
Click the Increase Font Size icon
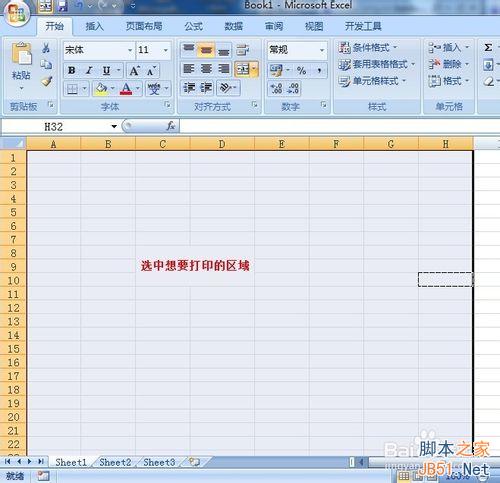(x=135, y=71)
